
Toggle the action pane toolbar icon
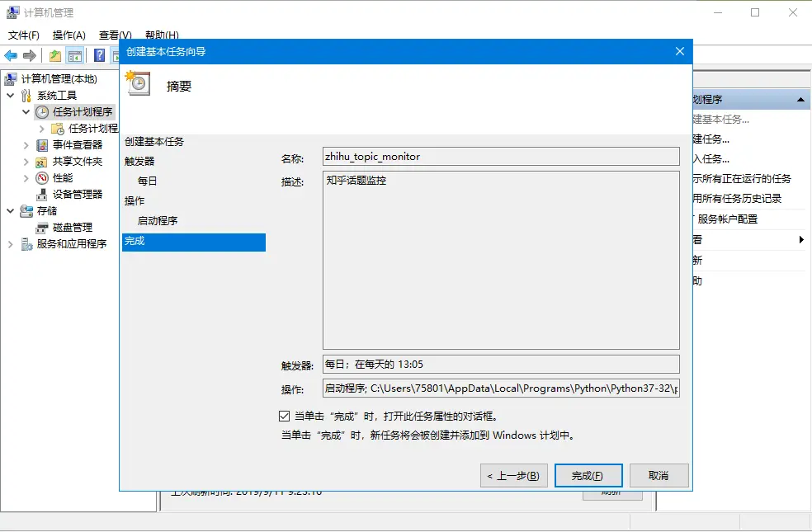pos(116,54)
